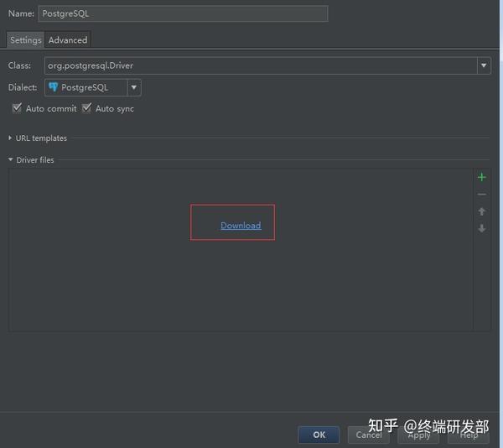Click the move down arrow icon

[481, 228]
